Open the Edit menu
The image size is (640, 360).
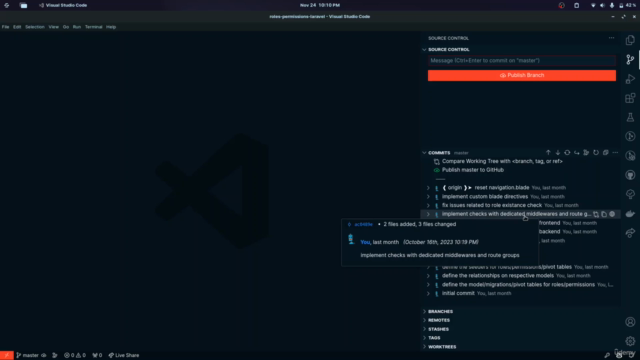(x=17, y=27)
